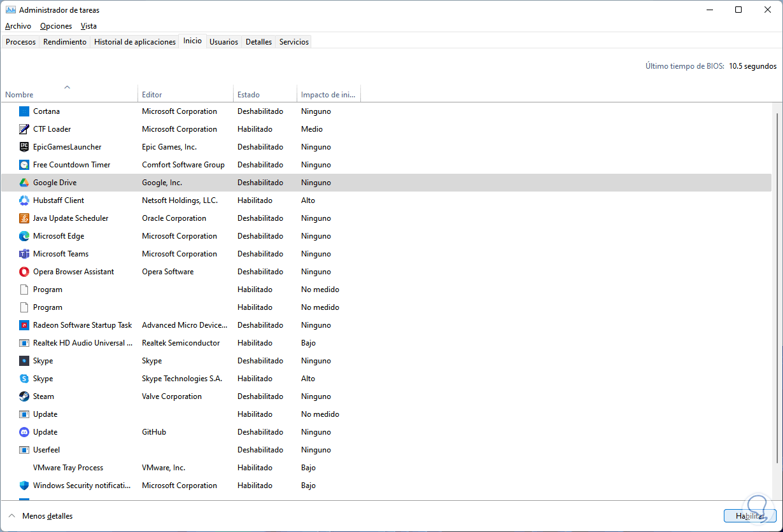783x532 pixels.
Task: Click the Habilitar button
Action: pyautogui.click(x=750, y=516)
